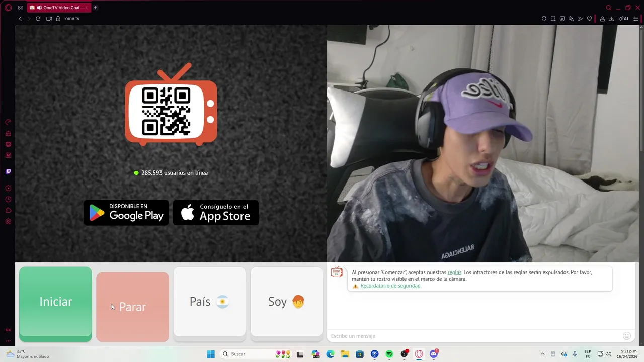This screenshot has height=362, width=644.
Task: Switch the ESP ES keyboard language indicator
Action: tap(588, 354)
